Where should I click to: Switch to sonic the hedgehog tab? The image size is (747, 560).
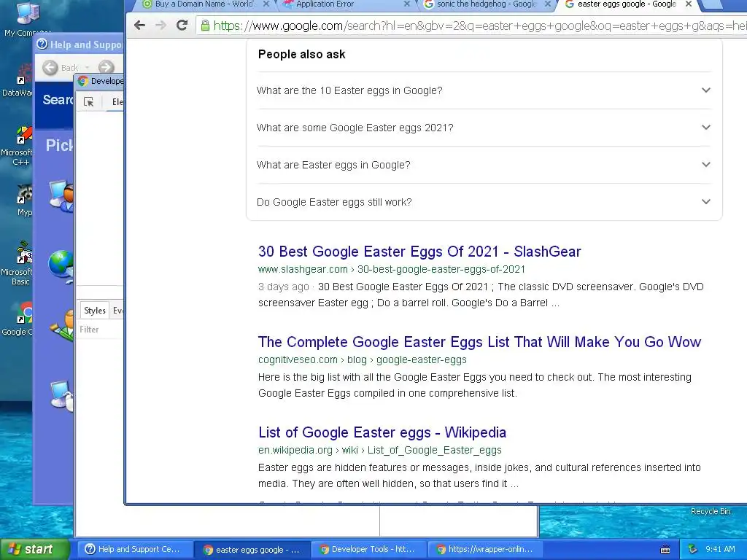coord(486,4)
